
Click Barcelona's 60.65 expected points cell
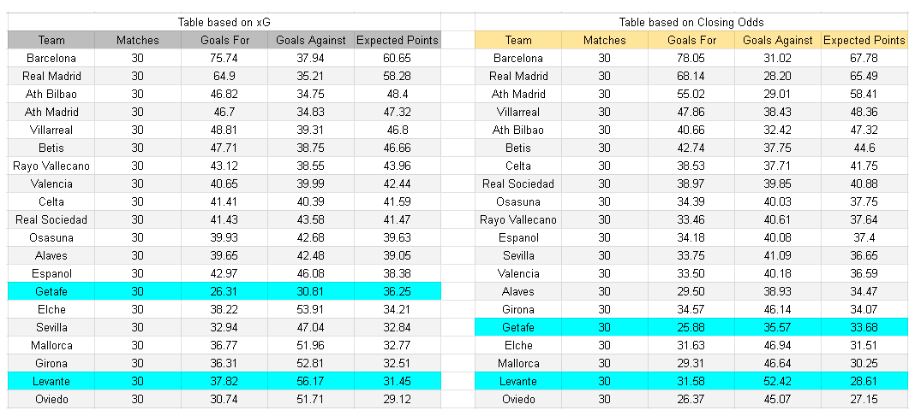click(x=398, y=59)
